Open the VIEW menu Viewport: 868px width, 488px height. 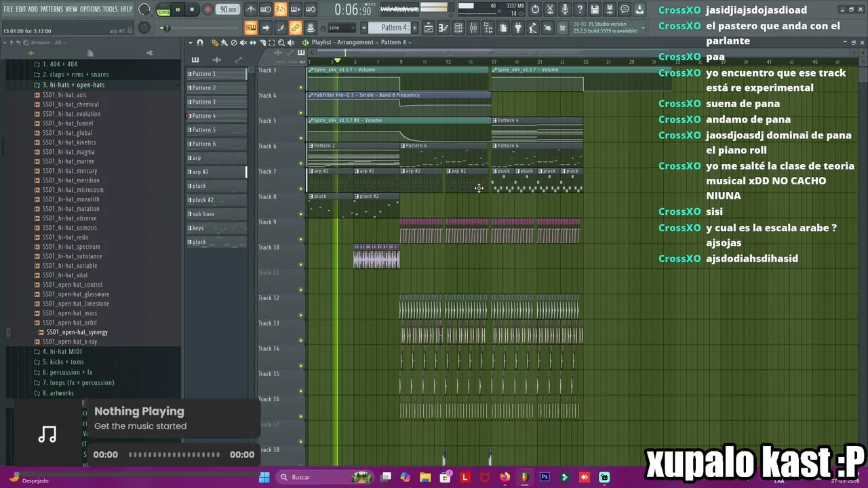71,9
